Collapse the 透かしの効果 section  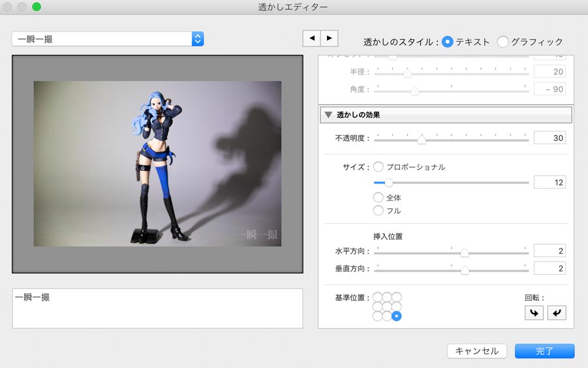coord(328,115)
